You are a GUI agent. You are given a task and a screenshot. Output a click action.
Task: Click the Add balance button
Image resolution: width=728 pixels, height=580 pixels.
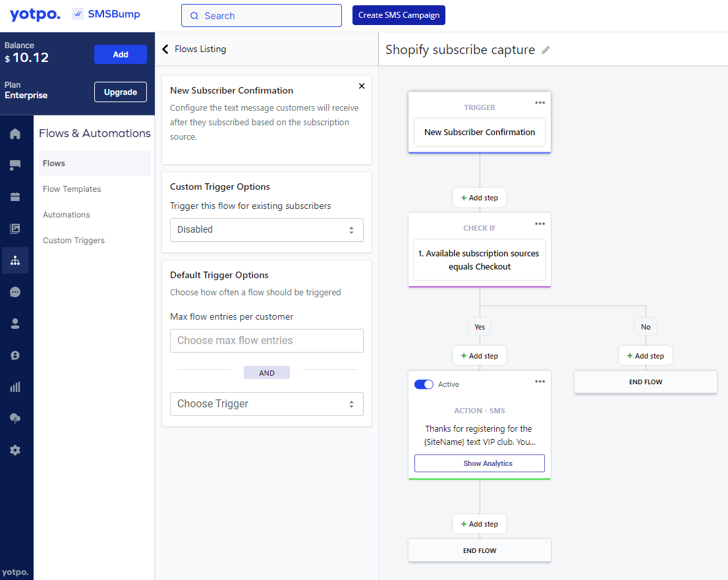click(x=121, y=54)
